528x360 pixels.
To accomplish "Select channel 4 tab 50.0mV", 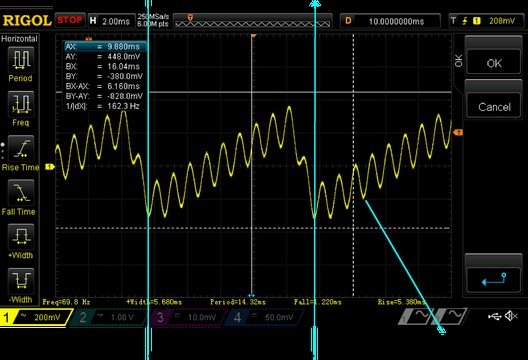I will pos(264,317).
